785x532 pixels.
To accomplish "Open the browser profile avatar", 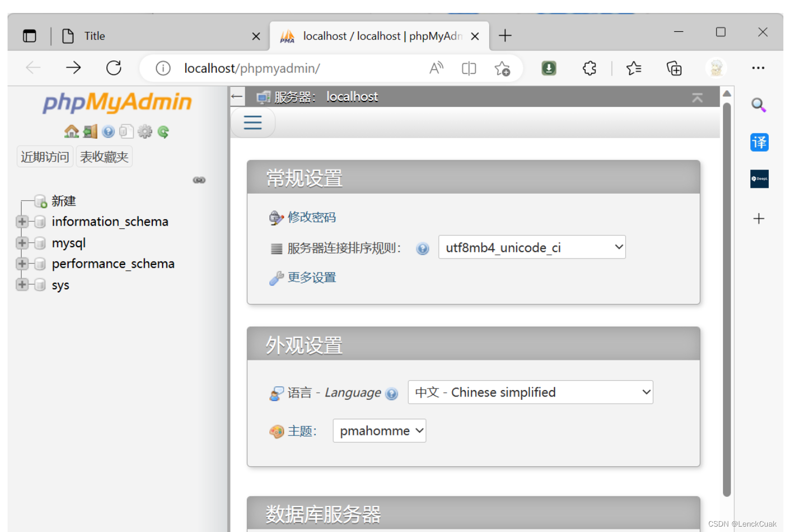I will (x=716, y=68).
